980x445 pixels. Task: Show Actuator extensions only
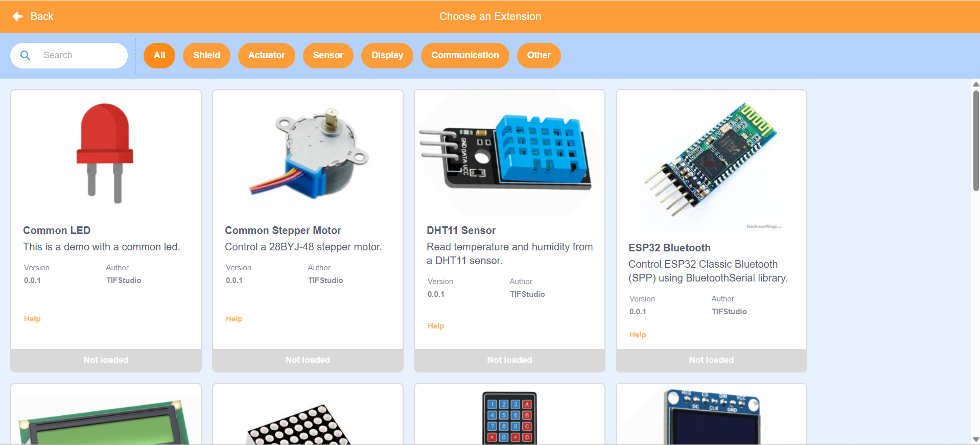click(267, 55)
